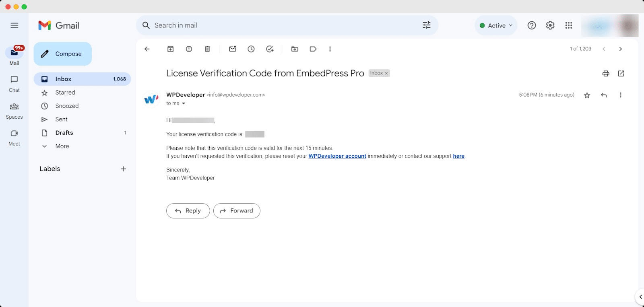Viewport: 644px width, 307px height.
Task: Add this email to Tasks
Action: coord(270,49)
